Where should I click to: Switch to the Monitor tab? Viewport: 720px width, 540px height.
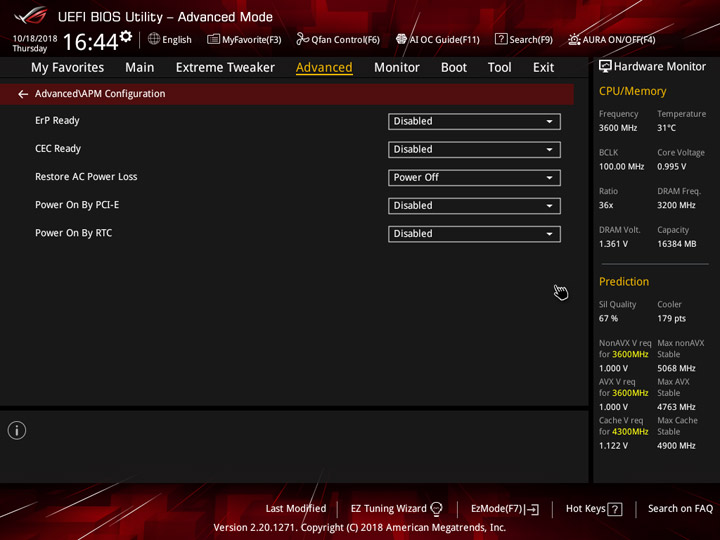tap(397, 68)
